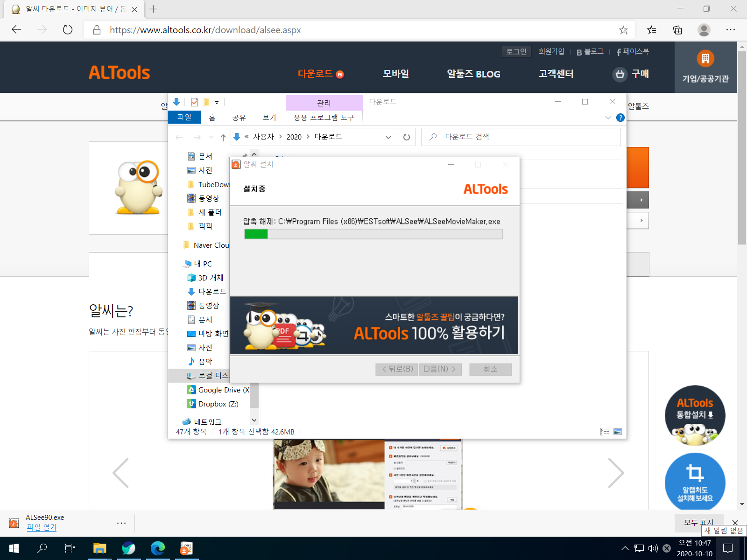The height and width of the screenshot is (560, 747).
Task: Open the browser profile avatar
Action: tap(704, 30)
